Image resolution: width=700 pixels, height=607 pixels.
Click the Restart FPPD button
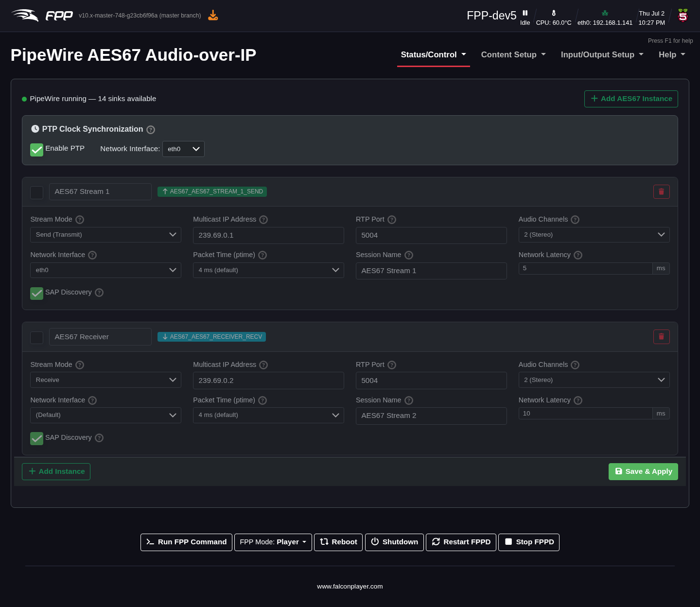[x=461, y=542]
